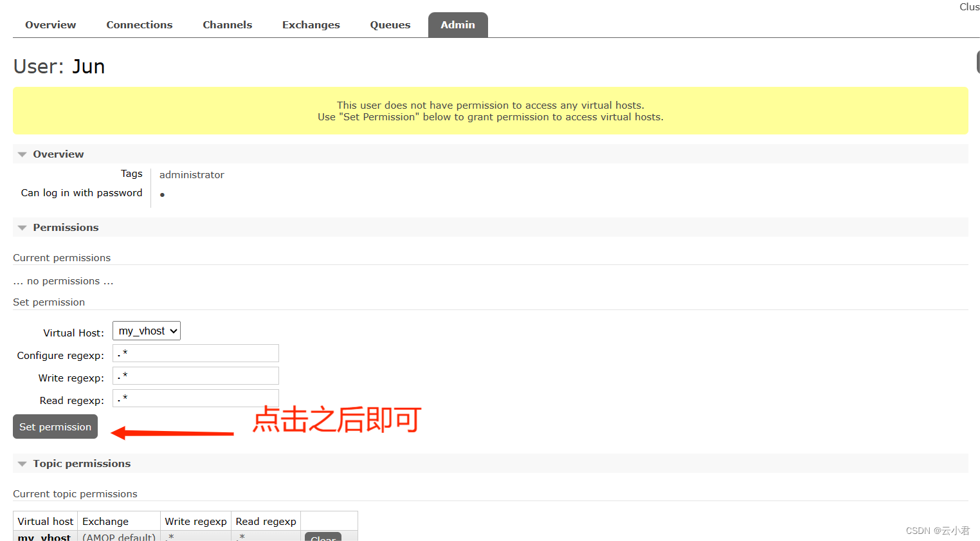
Task: Click the 'Virtual host' column header
Action: (46, 521)
